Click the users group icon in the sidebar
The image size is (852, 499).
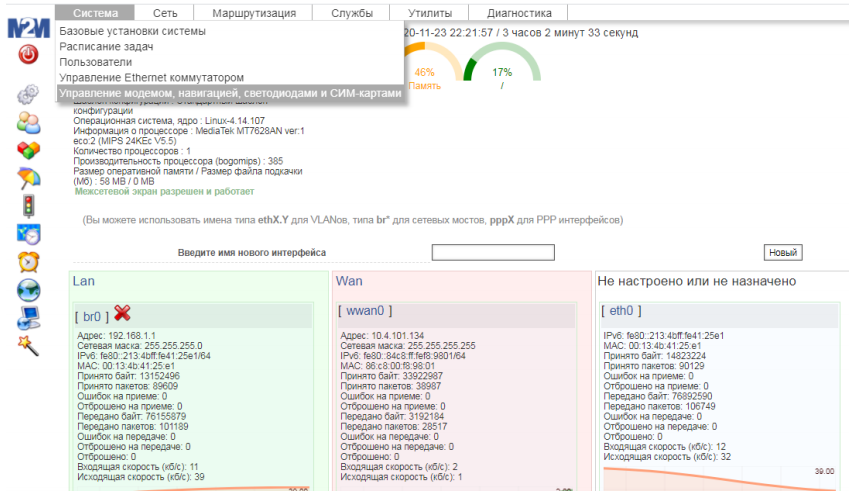(x=28, y=122)
